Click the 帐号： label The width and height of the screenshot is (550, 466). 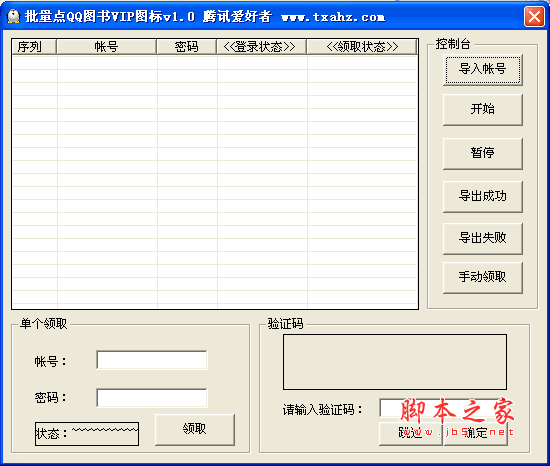click(50, 361)
